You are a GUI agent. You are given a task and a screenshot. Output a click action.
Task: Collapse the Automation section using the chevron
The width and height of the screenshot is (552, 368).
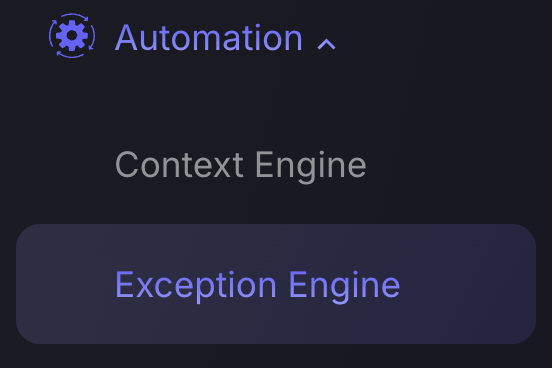[326, 44]
